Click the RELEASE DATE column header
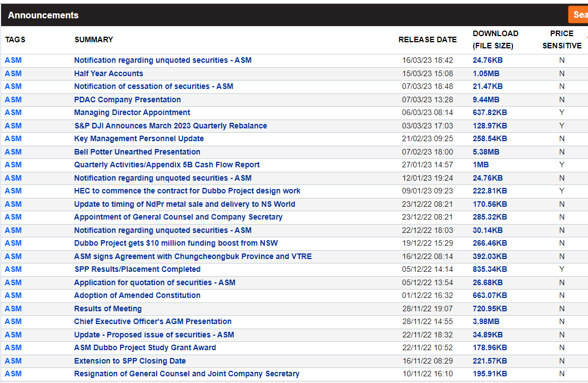The height and width of the screenshot is (383, 588). pos(428,39)
